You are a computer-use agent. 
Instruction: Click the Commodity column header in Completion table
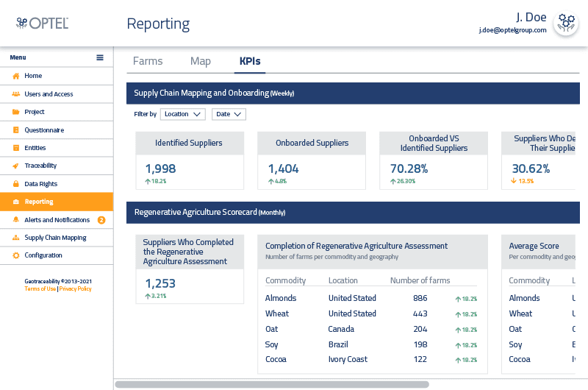tap(286, 280)
